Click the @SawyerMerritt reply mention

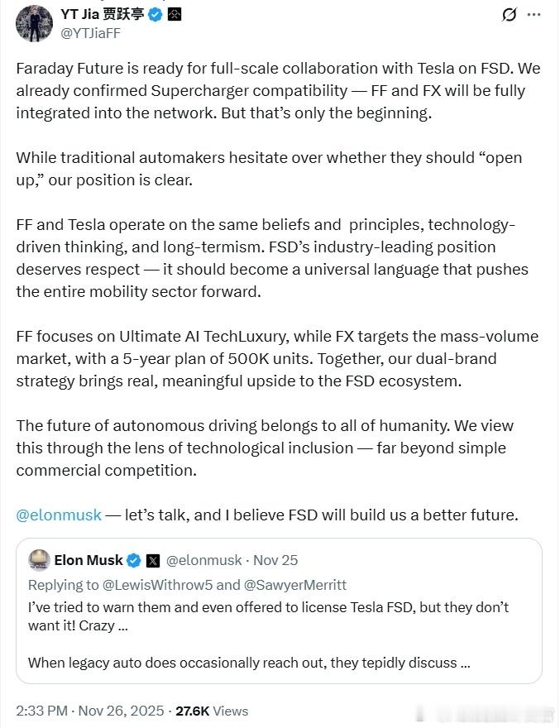[295, 585]
